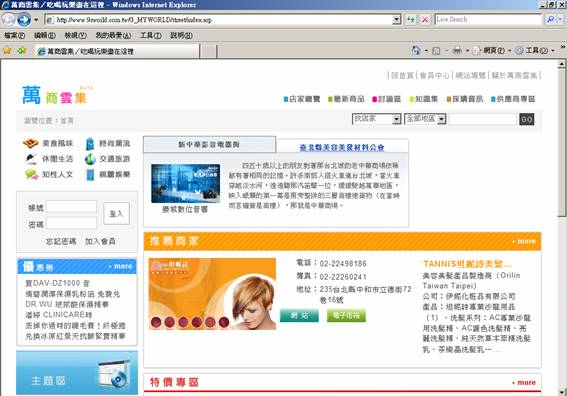Click the 加入會員 link
This screenshot has height=396, width=567.
pos(100,241)
